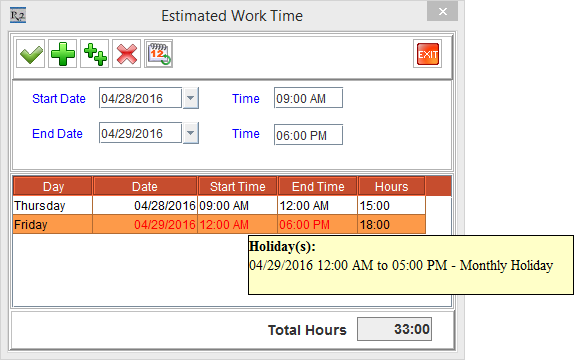This screenshot has width=574, height=360.
Task: Click the green checkmark accept icon
Action: click(30, 54)
